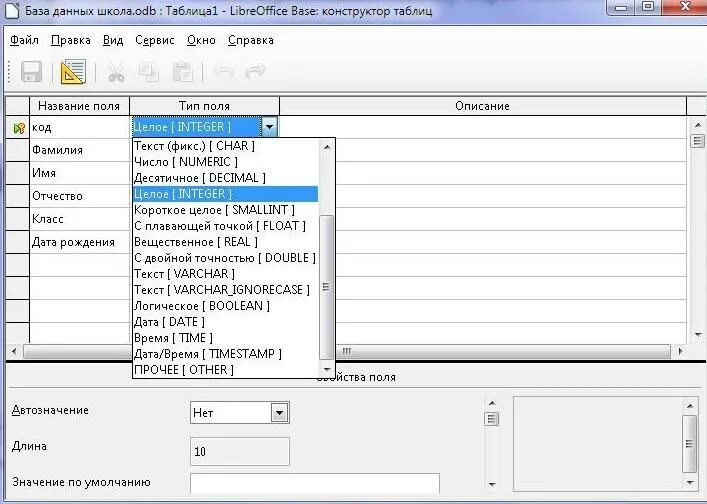This screenshot has height=504, width=707.
Task: Click the Длина input field
Action: (x=239, y=451)
